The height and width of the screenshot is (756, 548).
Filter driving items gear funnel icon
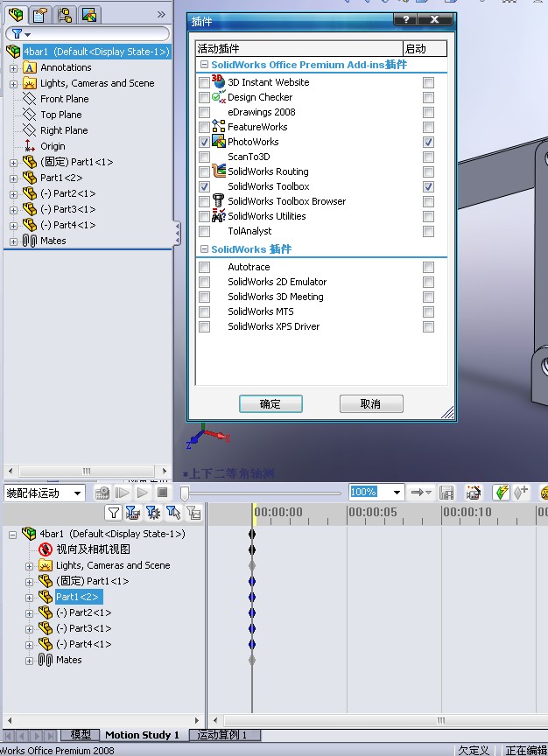click(153, 513)
